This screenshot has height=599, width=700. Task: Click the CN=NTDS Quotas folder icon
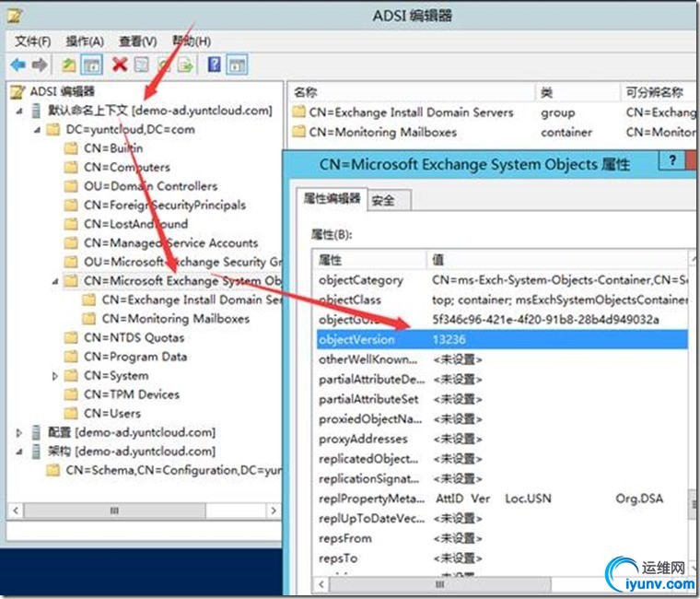click(x=71, y=337)
